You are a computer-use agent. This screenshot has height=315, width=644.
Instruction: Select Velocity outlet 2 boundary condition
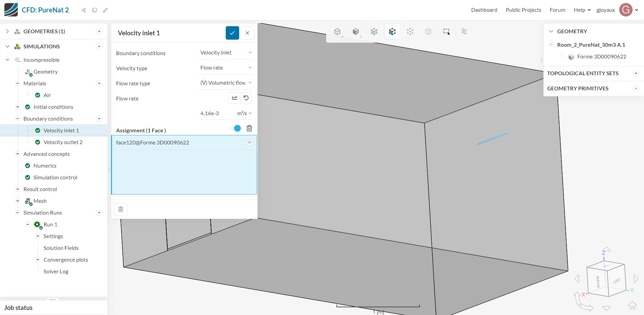click(x=63, y=142)
